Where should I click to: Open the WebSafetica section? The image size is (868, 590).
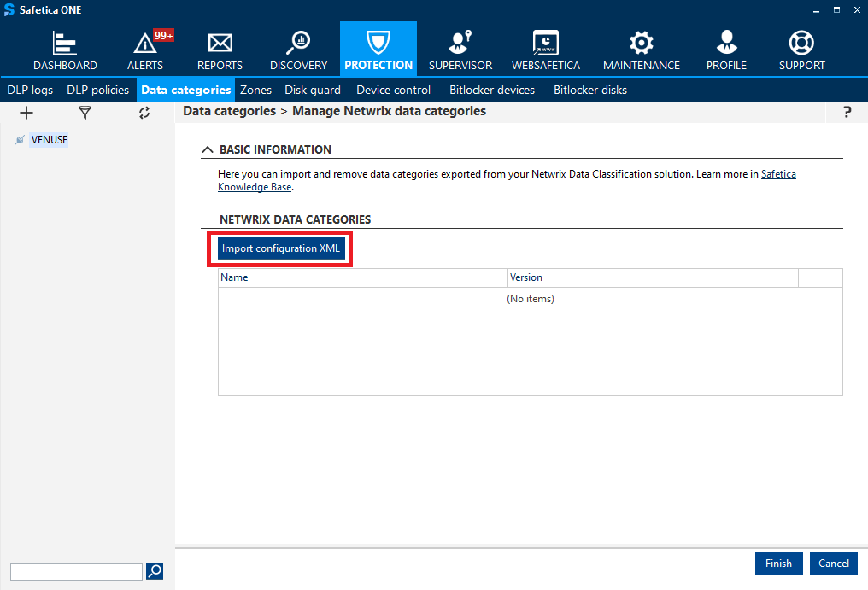[545, 50]
